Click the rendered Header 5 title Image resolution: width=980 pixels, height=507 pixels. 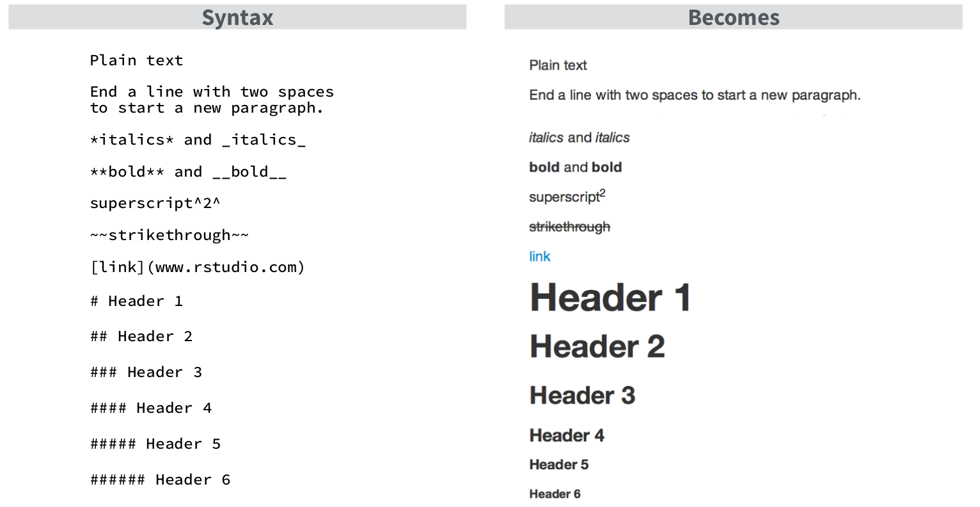point(558,465)
